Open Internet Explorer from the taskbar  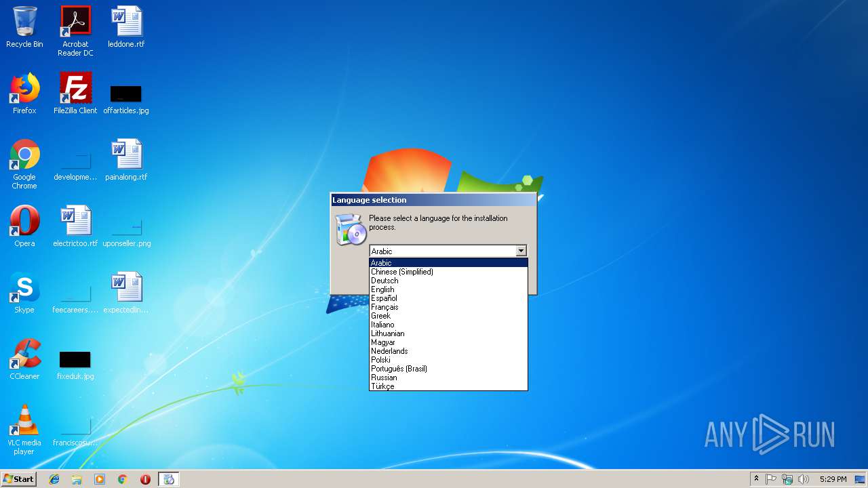pyautogui.click(x=54, y=479)
